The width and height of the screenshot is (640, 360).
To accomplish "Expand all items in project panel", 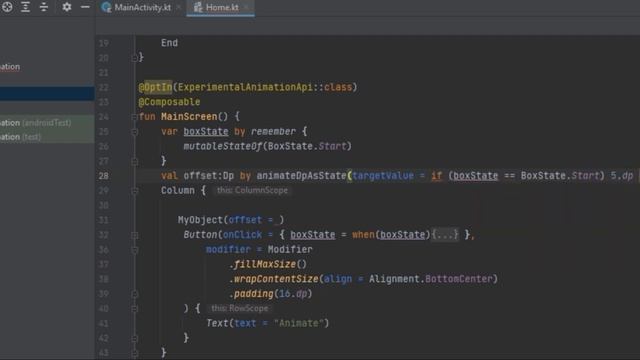I will click(25, 7).
